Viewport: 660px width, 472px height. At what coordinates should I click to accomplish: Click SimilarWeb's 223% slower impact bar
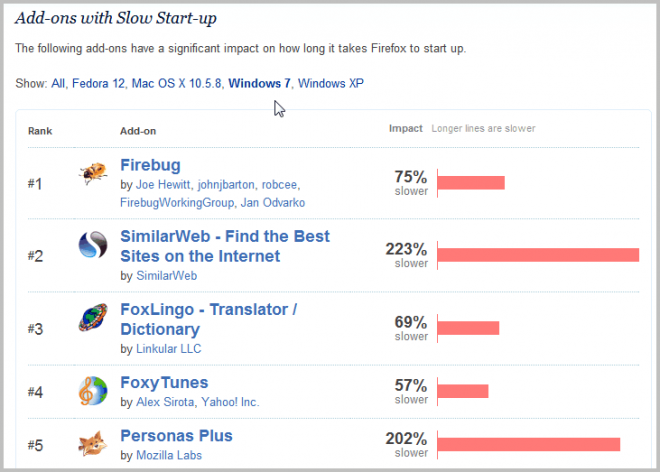pyautogui.click(x=538, y=255)
